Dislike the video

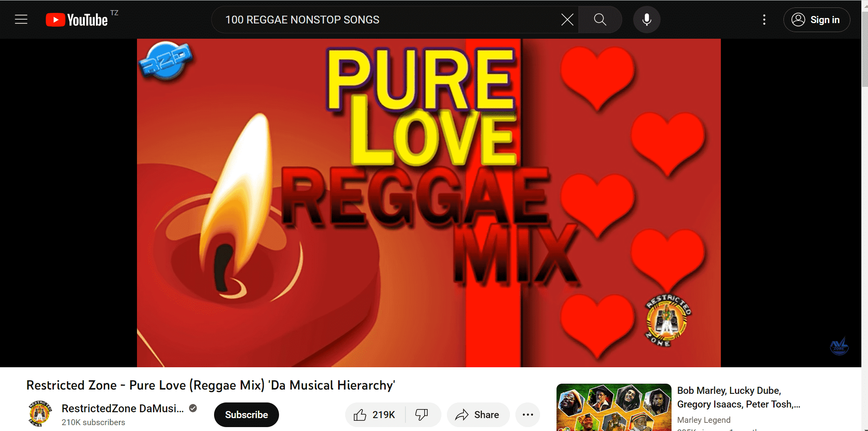pos(422,415)
